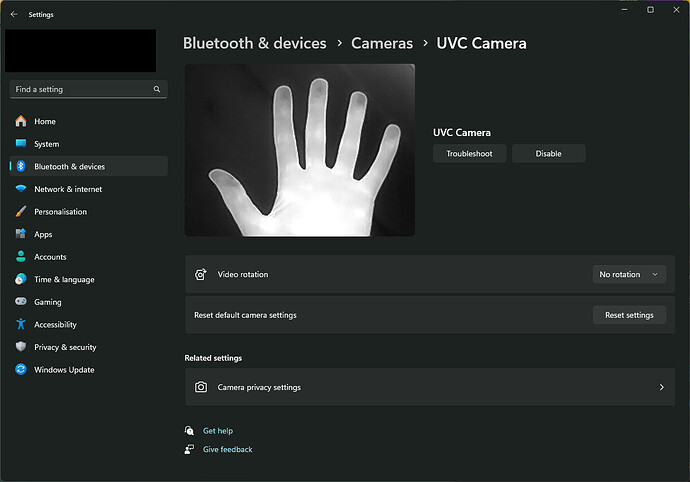
Task: Click the Network wifi icon
Action: click(21, 189)
